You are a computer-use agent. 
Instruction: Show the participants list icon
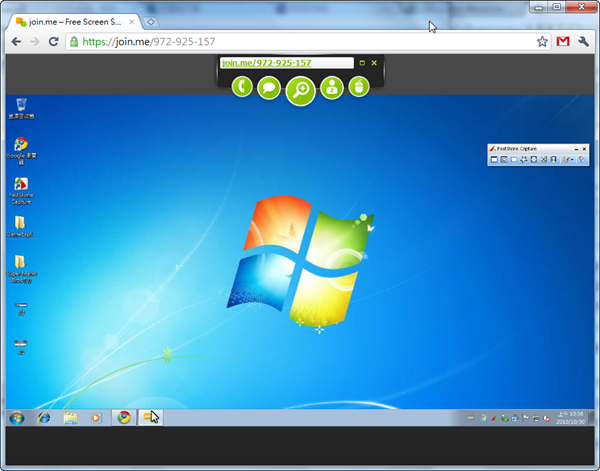point(331,87)
